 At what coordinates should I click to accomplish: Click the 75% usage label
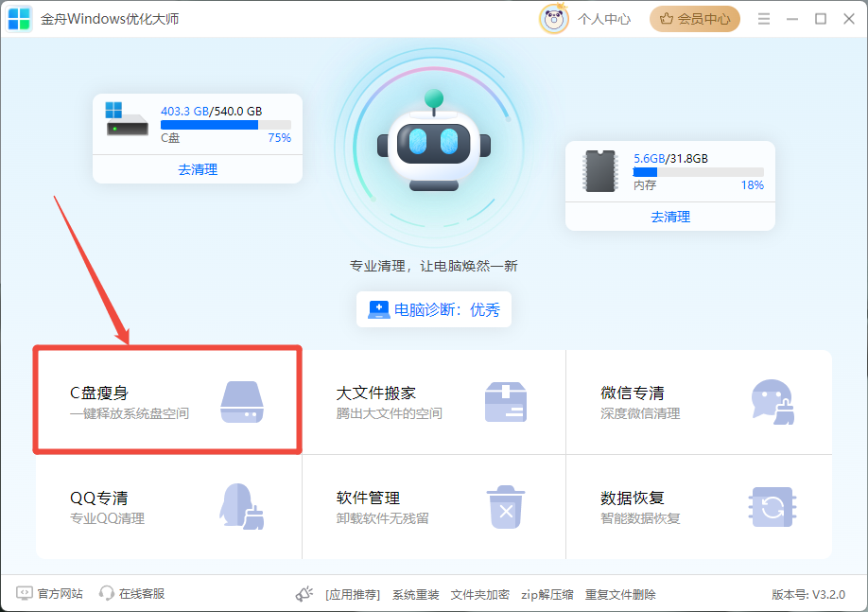click(x=280, y=138)
